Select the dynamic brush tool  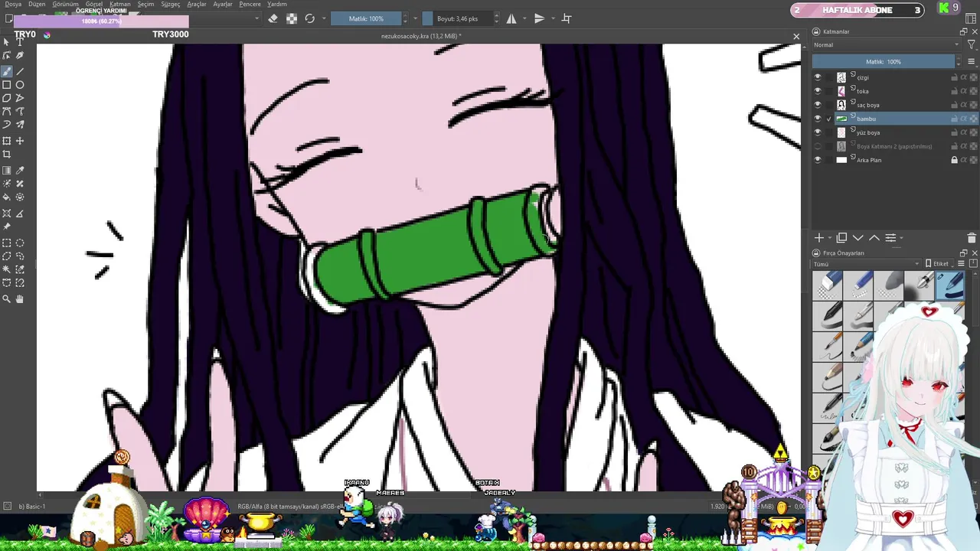[7, 124]
